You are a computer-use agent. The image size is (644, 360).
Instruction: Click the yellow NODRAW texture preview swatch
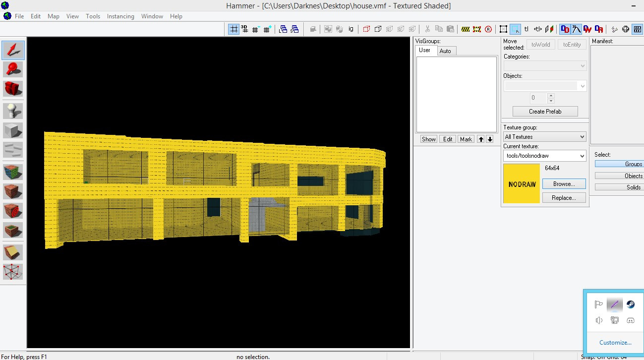521,183
